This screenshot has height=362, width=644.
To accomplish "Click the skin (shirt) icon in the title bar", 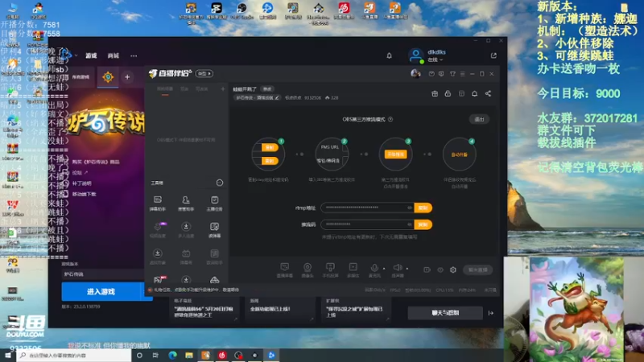I will coord(452,74).
